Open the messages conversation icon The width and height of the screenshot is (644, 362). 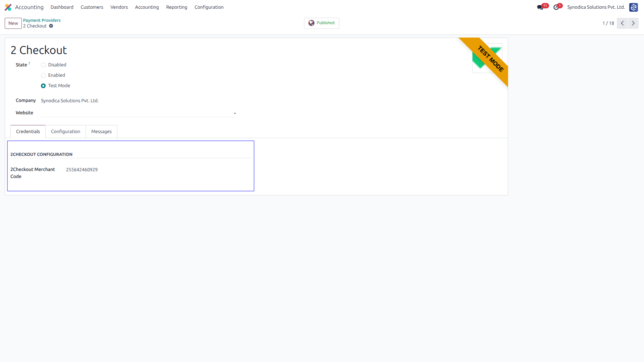(x=540, y=7)
